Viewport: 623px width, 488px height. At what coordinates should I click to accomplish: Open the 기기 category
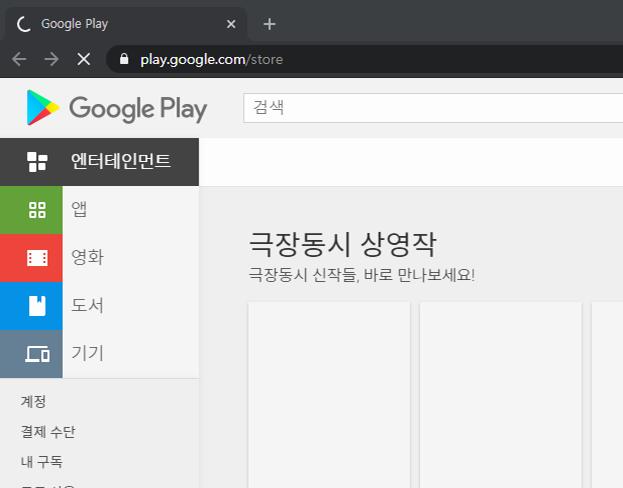pyautogui.click(x=99, y=354)
